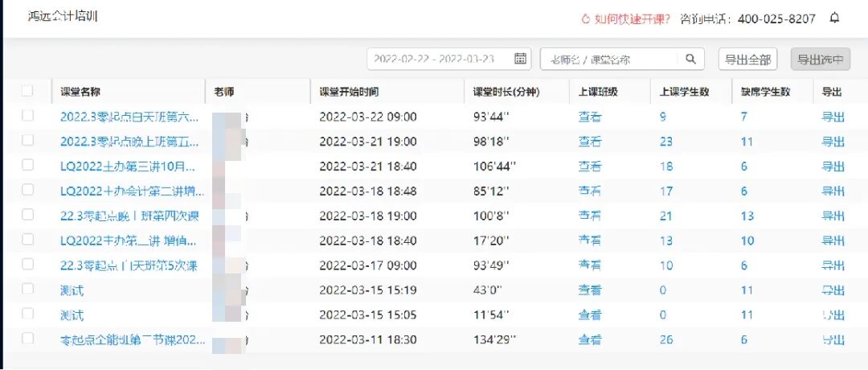Click the date range input 2022-02-22 - 2022-03-23
Viewport: 868px width, 370px height.
(449, 60)
